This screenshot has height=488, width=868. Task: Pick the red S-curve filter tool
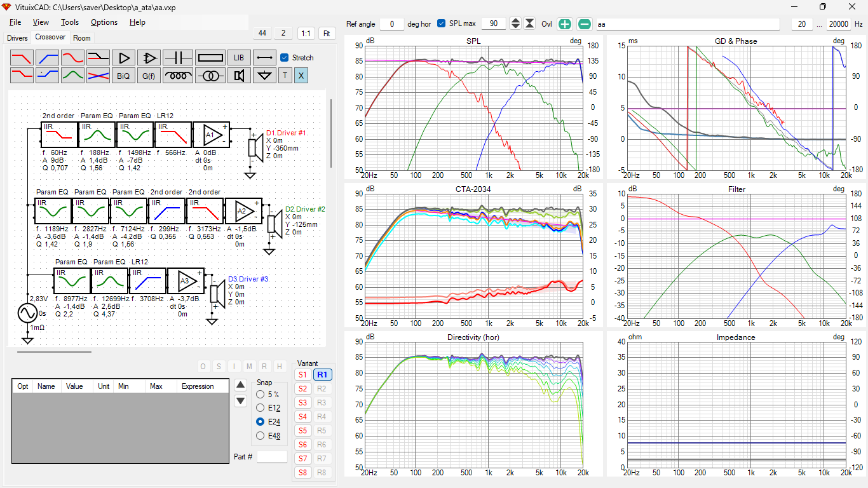click(x=73, y=57)
